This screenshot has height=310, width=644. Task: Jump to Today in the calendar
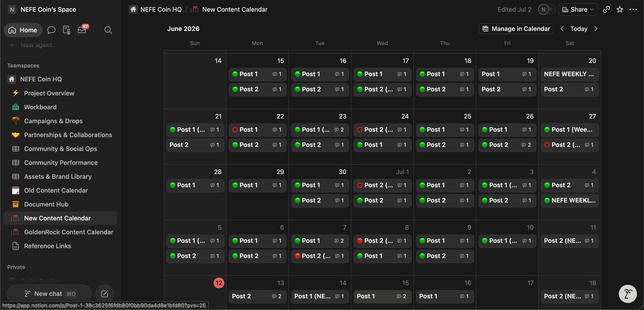pyautogui.click(x=579, y=29)
